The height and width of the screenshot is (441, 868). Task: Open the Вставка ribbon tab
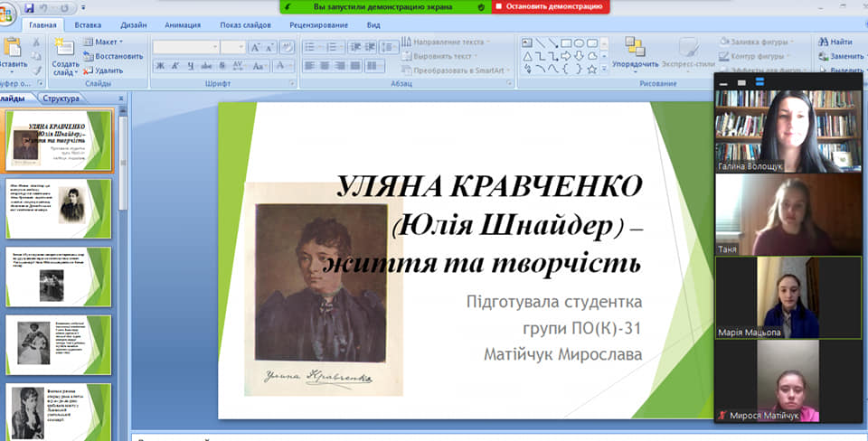(x=88, y=25)
